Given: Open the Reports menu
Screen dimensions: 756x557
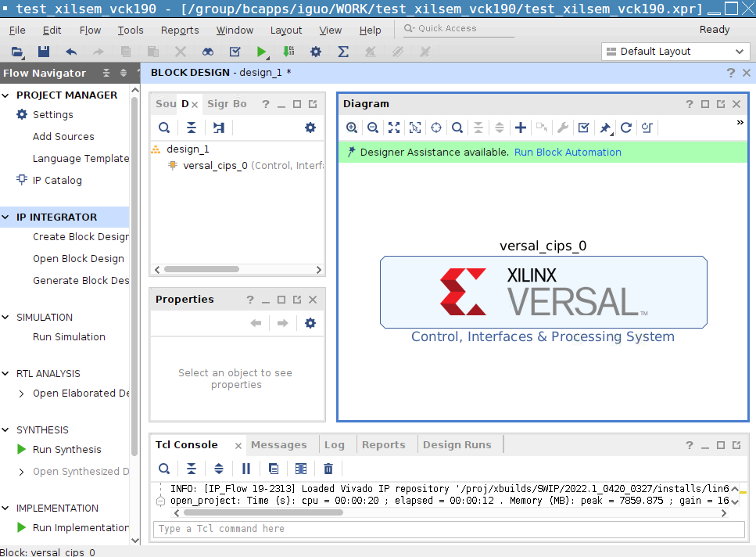Looking at the screenshot, I should pyautogui.click(x=180, y=30).
